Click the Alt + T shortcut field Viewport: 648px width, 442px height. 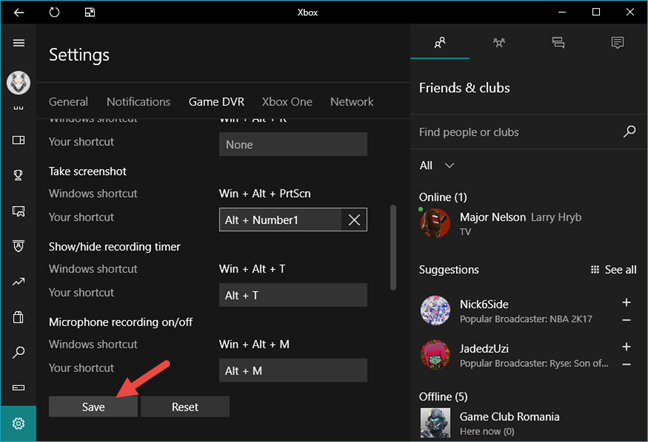coord(293,295)
